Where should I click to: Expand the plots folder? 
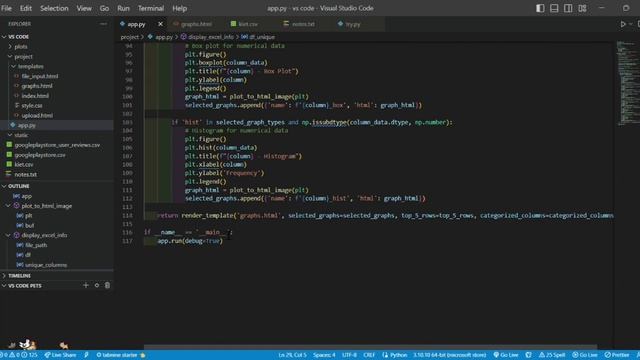(21, 47)
